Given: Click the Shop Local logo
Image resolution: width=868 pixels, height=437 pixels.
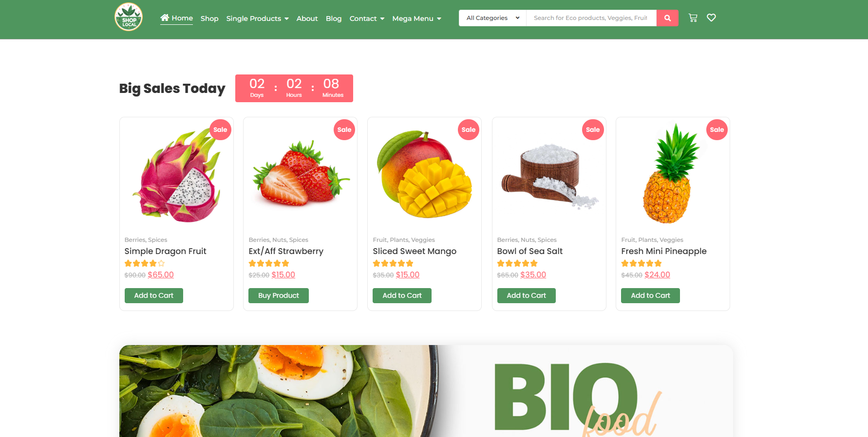Looking at the screenshot, I should pos(129,17).
